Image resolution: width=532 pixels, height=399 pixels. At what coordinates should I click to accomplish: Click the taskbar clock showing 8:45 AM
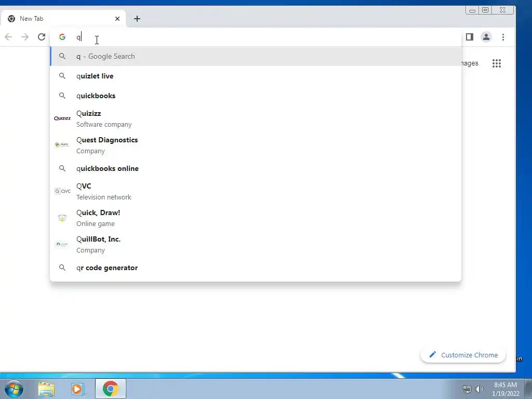pyautogui.click(x=506, y=389)
